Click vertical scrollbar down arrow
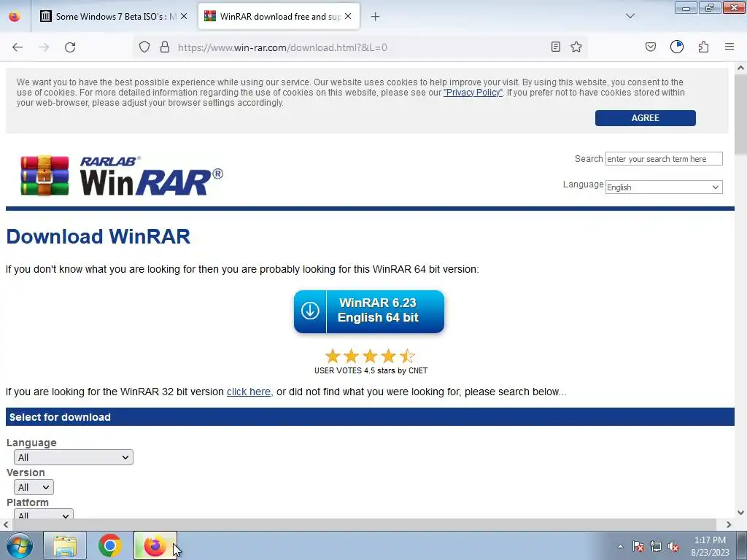 tap(741, 513)
